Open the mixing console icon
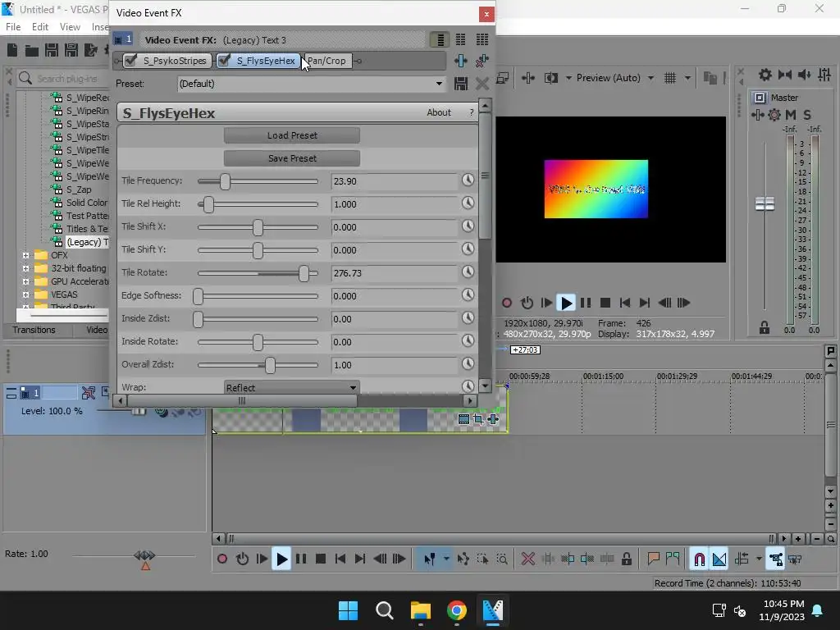 pyautogui.click(x=824, y=75)
